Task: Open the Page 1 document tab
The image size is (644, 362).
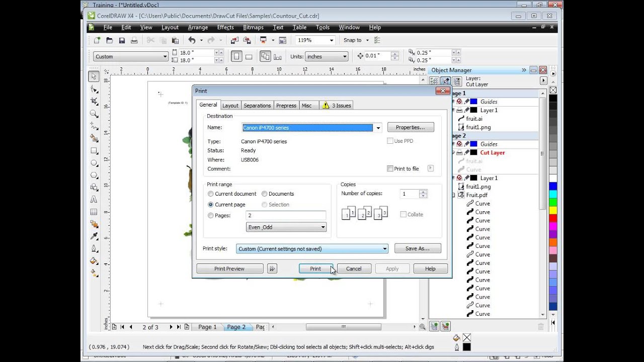Action: 207,327
